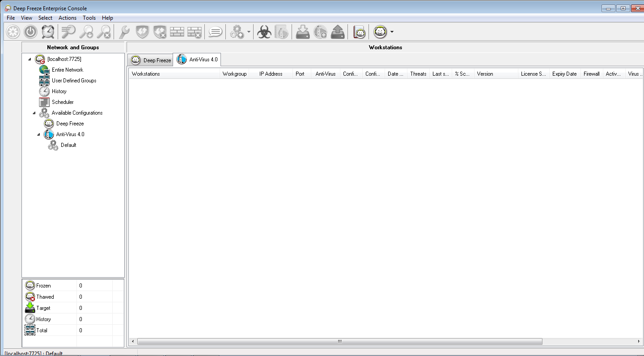Click the Total status row
This screenshot has height=356, width=644.
(x=73, y=330)
